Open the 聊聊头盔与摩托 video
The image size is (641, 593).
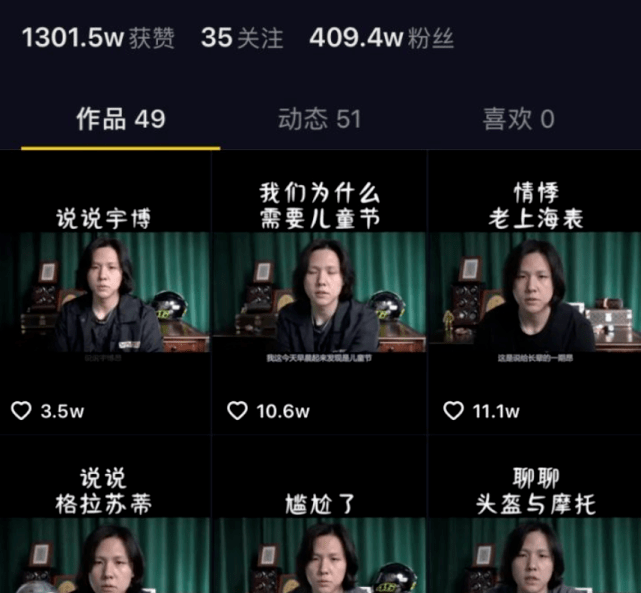click(535, 514)
